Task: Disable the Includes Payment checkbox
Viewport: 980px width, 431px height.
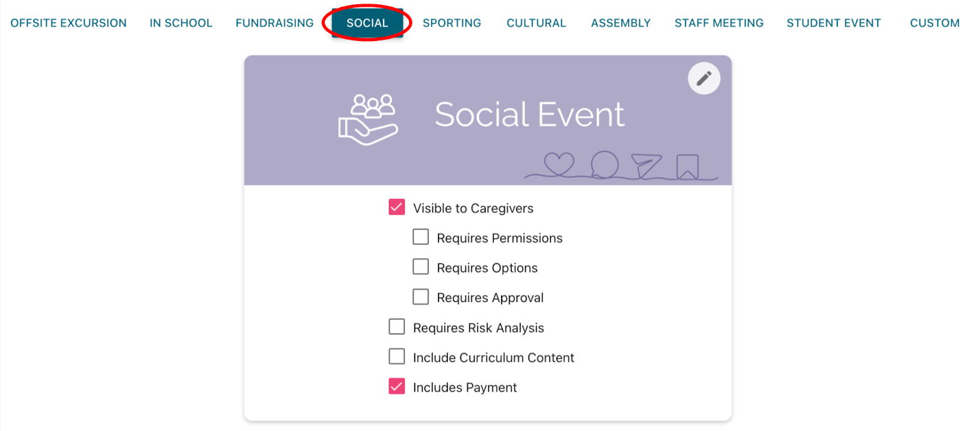Action: click(x=397, y=386)
